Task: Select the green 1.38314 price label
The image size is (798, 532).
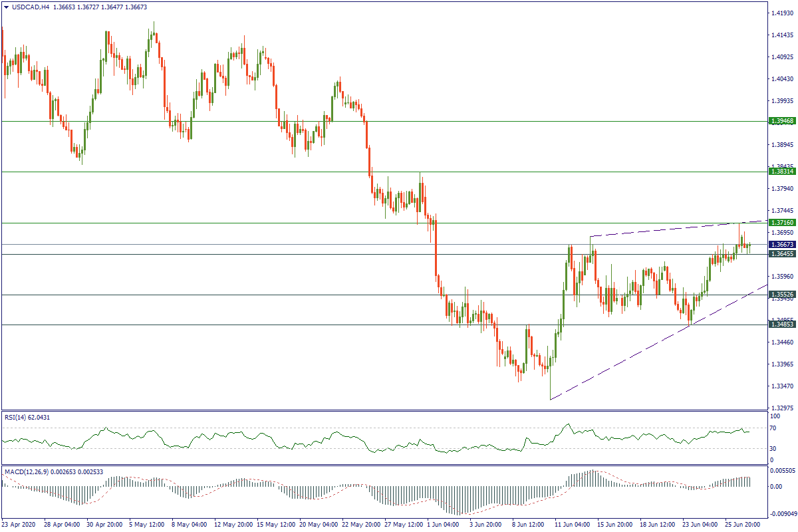Action: click(782, 172)
